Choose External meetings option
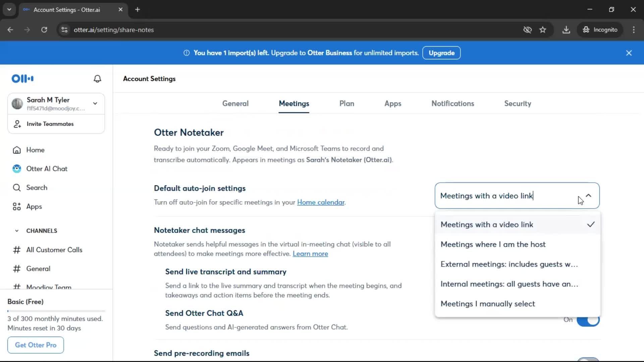 [518, 264]
